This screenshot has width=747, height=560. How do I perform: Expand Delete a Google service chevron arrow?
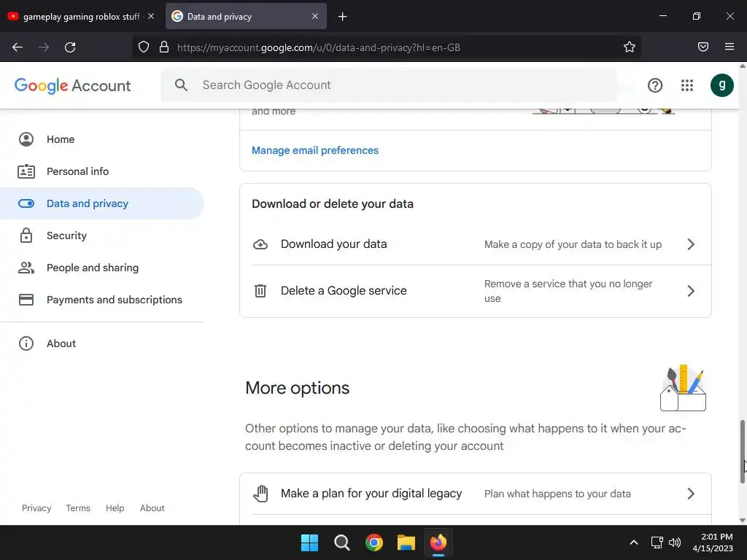coord(692,291)
